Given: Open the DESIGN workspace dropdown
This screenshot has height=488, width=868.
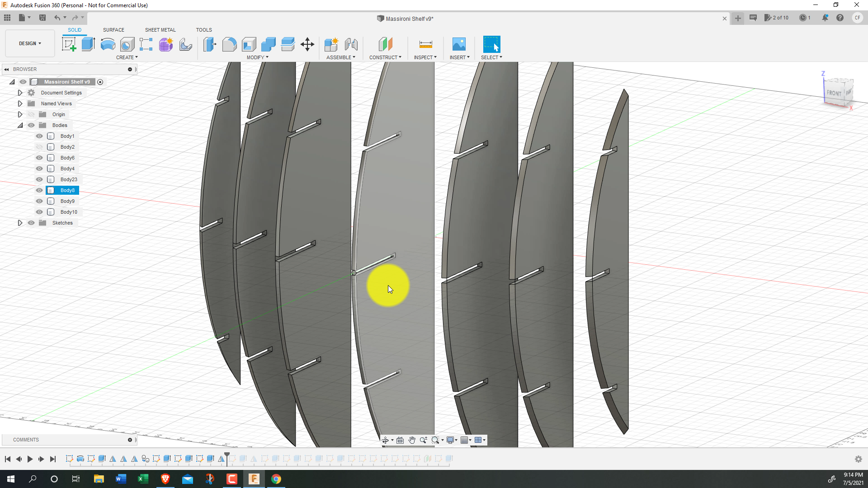Looking at the screenshot, I should [x=30, y=43].
